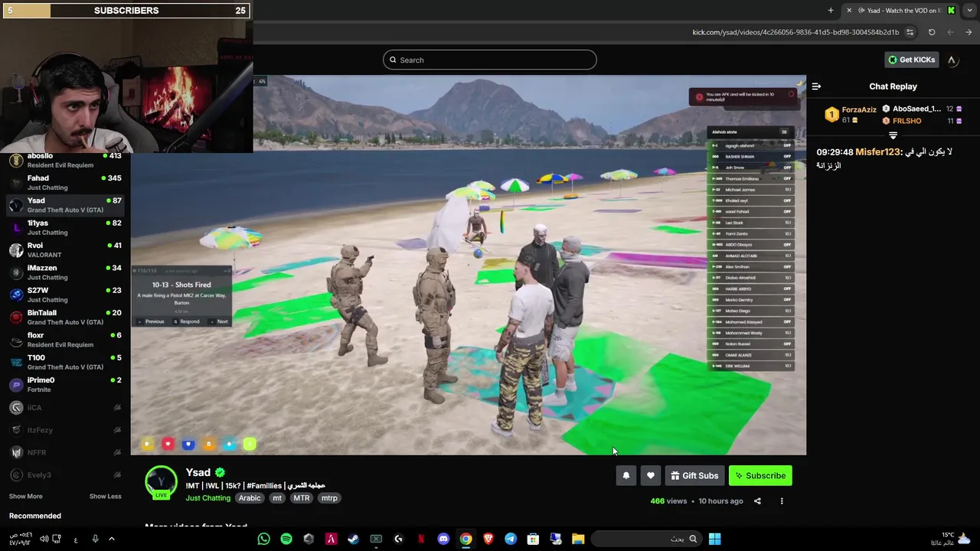Open AboSaeed_1 leaderboard entry
The width and height of the screenshot is (980, 551).
[x=922, y=109]
